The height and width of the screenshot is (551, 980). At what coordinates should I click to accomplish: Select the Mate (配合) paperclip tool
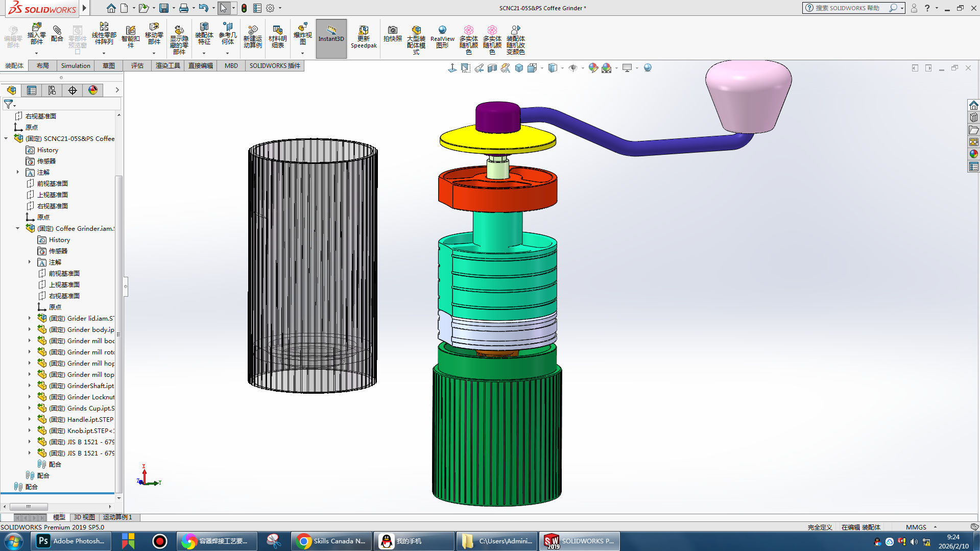[x=57, y=34]
